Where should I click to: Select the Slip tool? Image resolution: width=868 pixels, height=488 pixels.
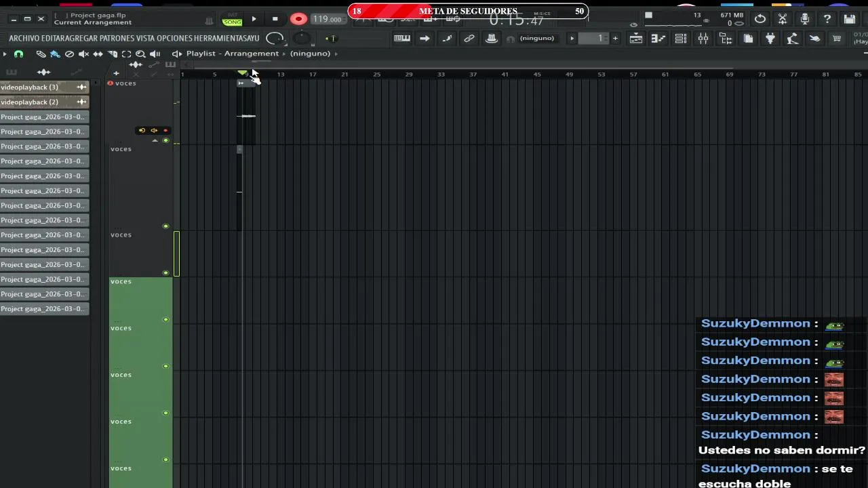[98, 54]
